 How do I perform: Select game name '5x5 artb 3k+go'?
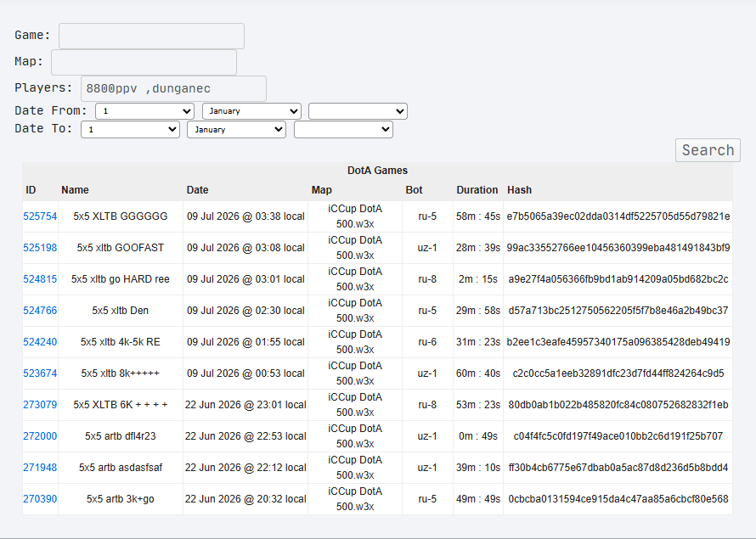click(x=121, y=499)
